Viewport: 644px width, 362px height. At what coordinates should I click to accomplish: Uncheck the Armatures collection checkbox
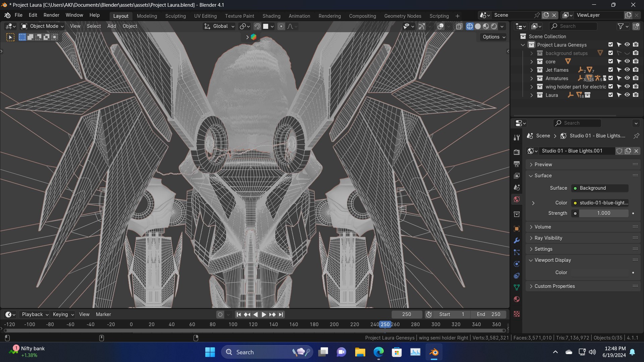pyautogui.click(x=610, y=78)
